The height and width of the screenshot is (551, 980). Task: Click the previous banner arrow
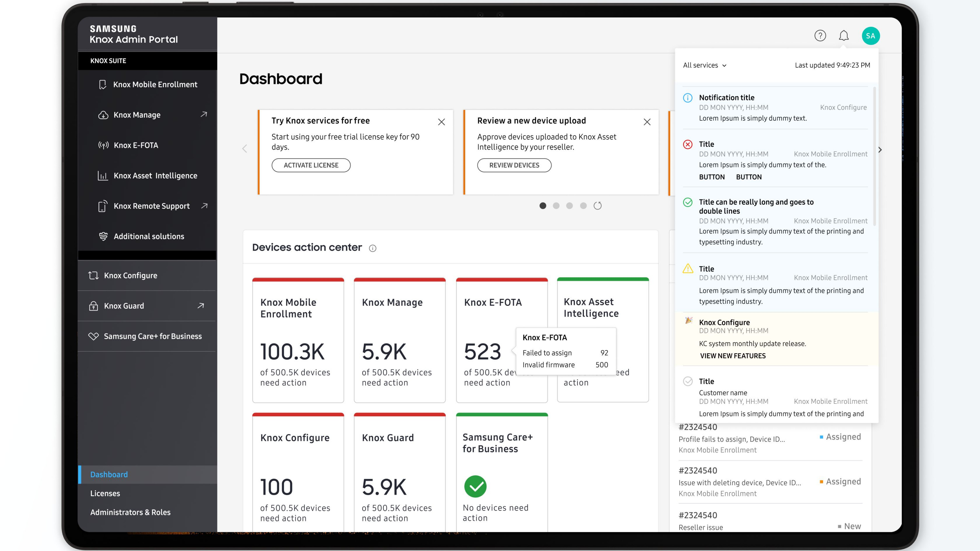click(x=245, y=149)
